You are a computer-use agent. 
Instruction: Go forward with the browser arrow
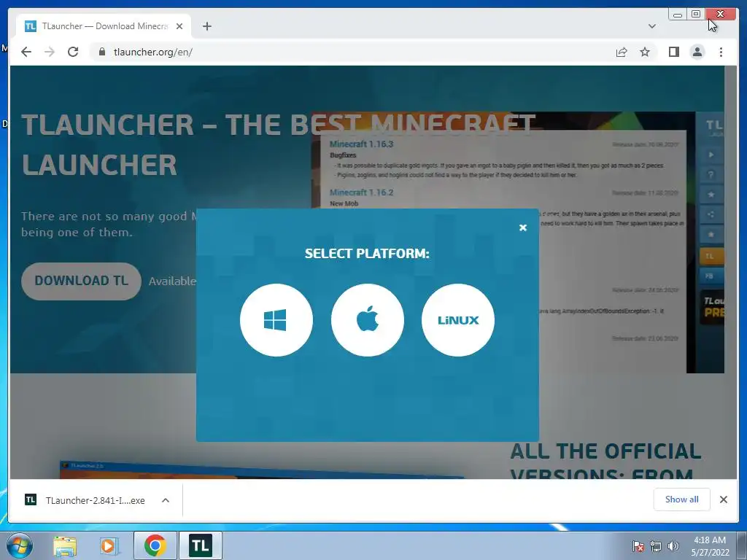point(50,52)
